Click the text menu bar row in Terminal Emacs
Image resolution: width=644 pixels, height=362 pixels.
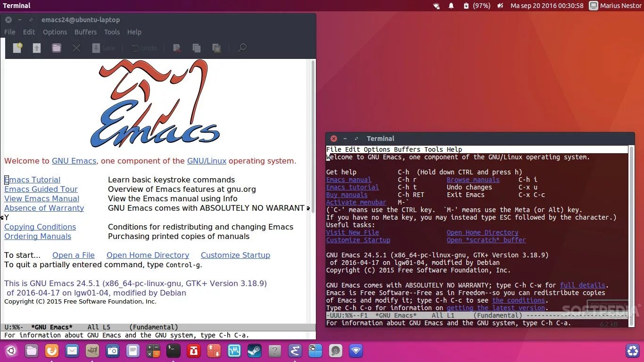(477, 149)
